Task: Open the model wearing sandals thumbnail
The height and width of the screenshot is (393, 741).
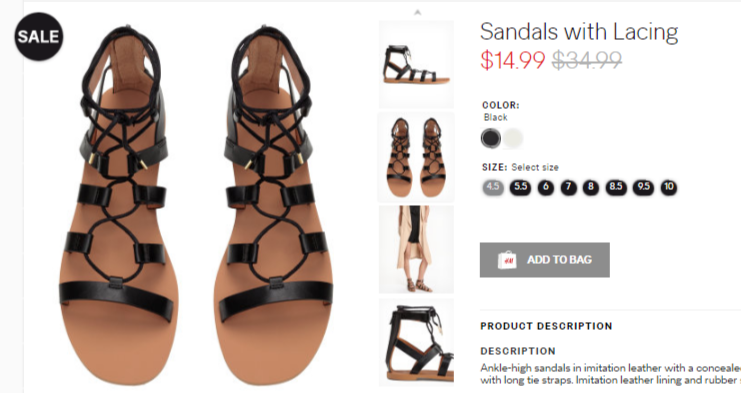Action: tap(416, 249)
